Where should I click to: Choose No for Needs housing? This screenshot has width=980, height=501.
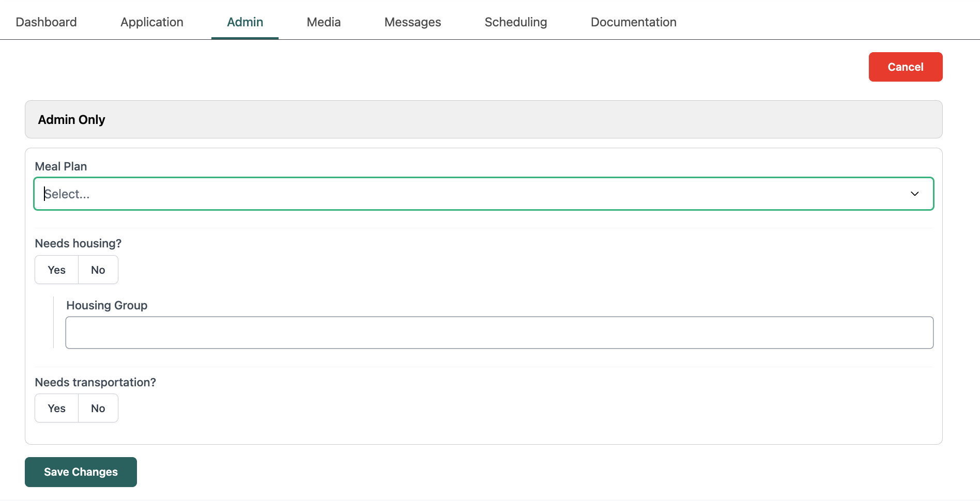click(98, 270)
